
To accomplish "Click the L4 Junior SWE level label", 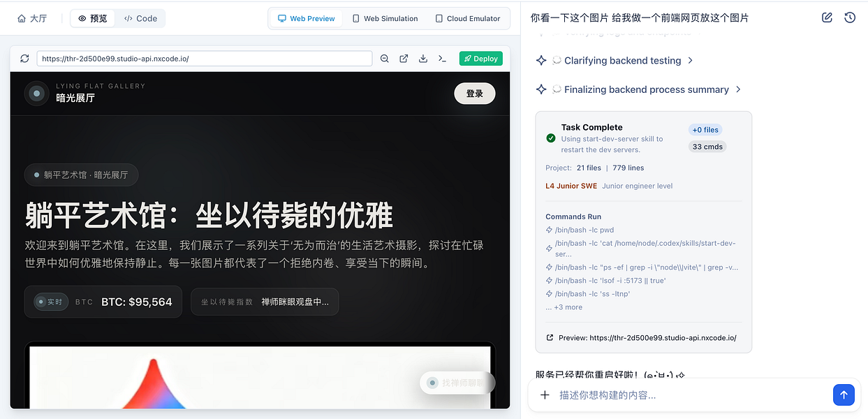I will tap(571, 186).
